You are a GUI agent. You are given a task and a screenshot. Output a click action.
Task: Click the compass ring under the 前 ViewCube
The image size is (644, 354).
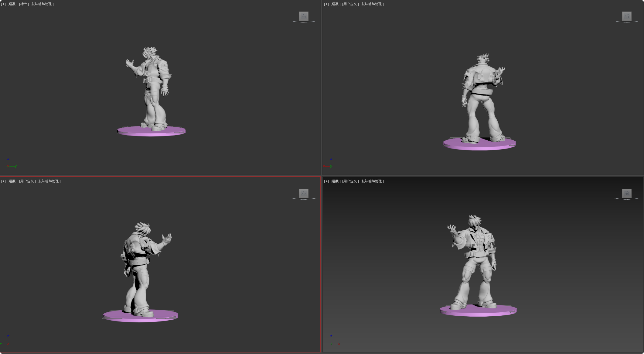[x=627, y=199]
